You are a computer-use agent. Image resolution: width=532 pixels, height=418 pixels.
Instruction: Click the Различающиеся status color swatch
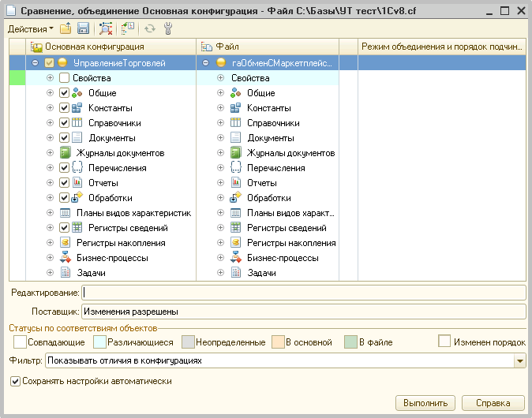click(x=99, y=342)
